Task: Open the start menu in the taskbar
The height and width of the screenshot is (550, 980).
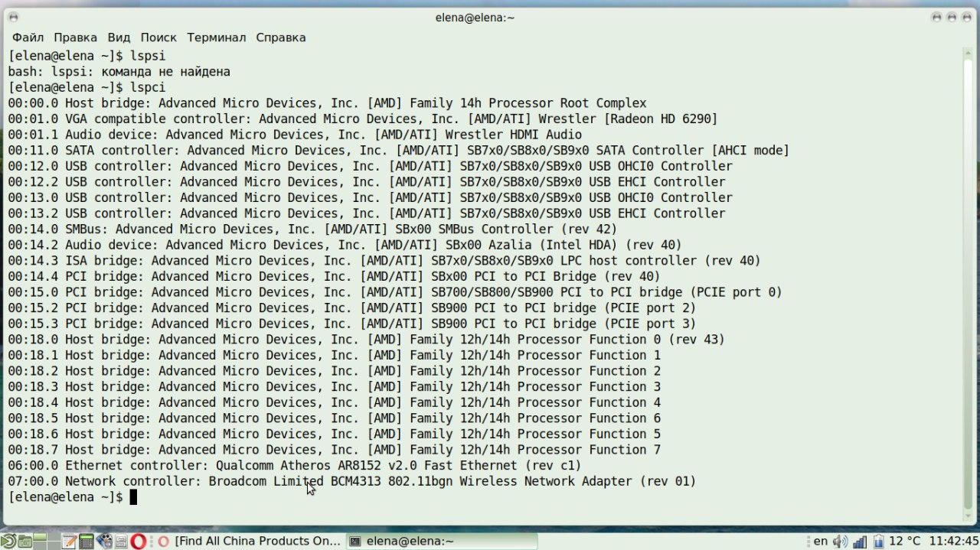Action: point(8,541)
